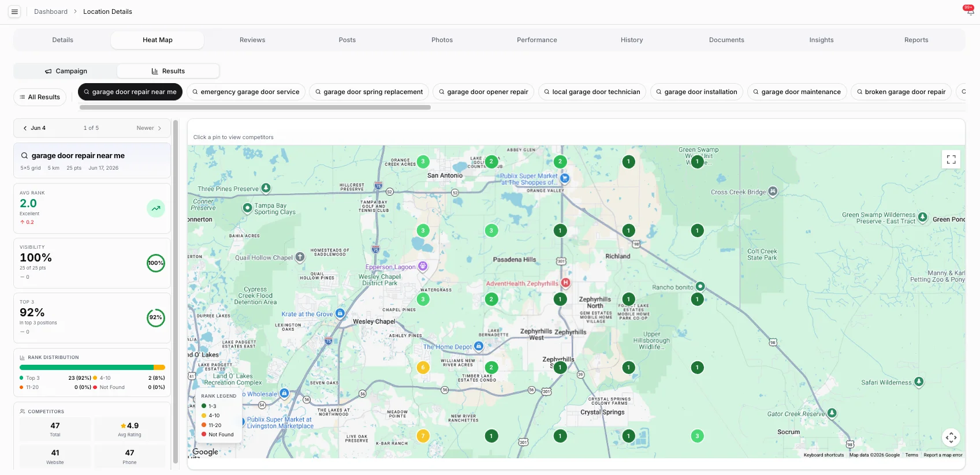Click the left panel vertical scrollbar
The image size is (980, 475).
176,291
